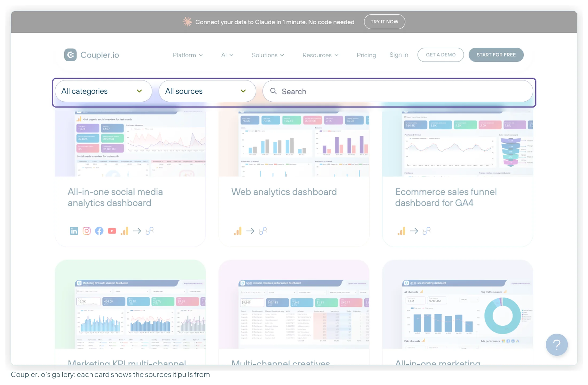Open the help question mark bubble
Viewport: 588px width, 385px height.
pos(557,345)
